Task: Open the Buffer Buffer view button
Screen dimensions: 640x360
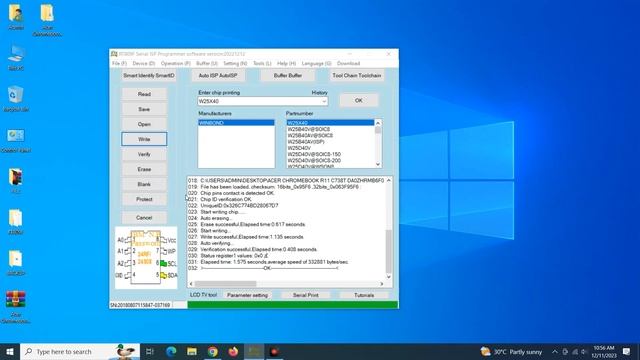Action: [288, 76]
